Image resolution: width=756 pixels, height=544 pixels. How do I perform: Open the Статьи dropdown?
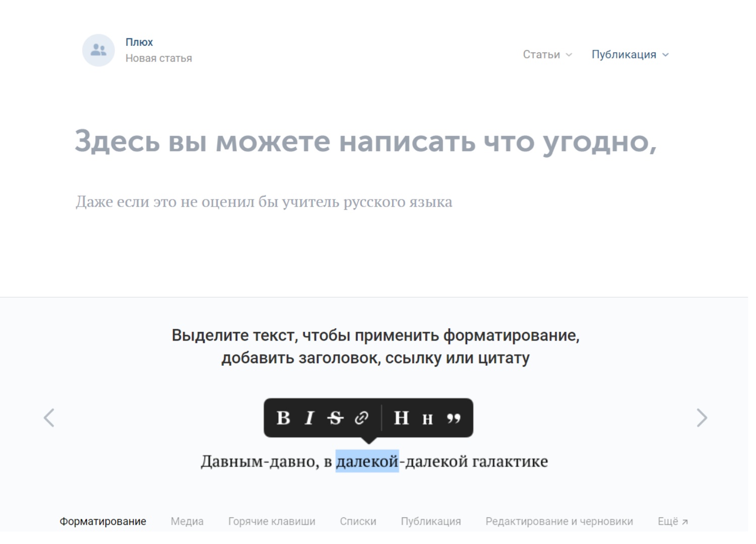547,54
